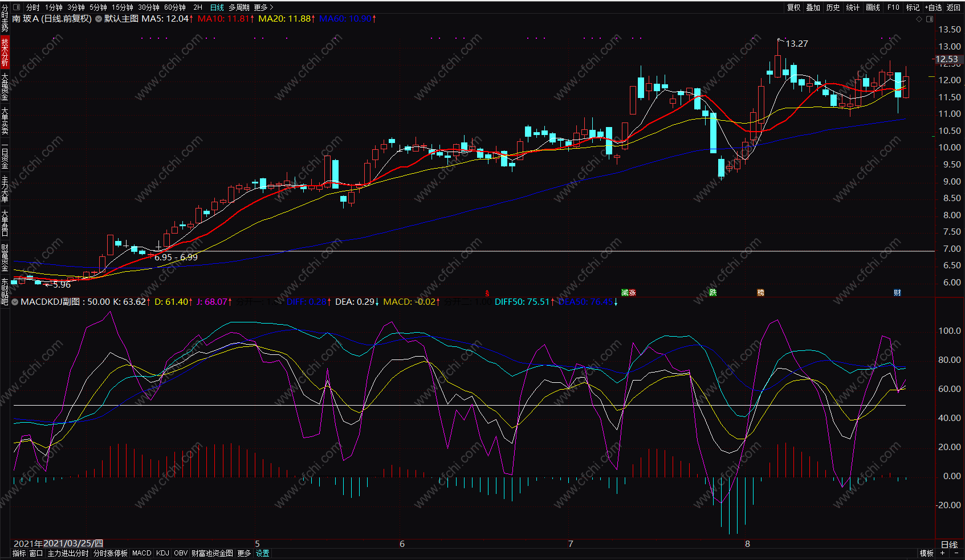
Task: Click 返回 to go back
Action: coord(954,7)
